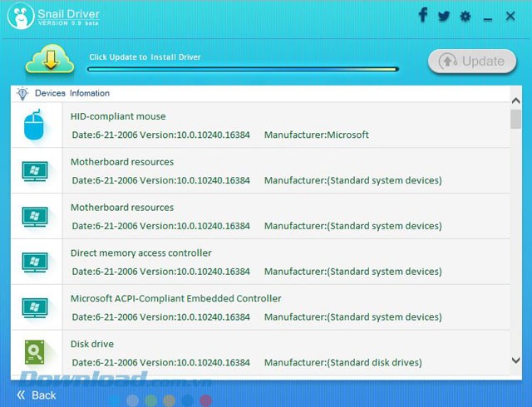Viewport: 532px width, 407px height.
Task: Select the first Motherboard resources entry
Action: [122, 162]
